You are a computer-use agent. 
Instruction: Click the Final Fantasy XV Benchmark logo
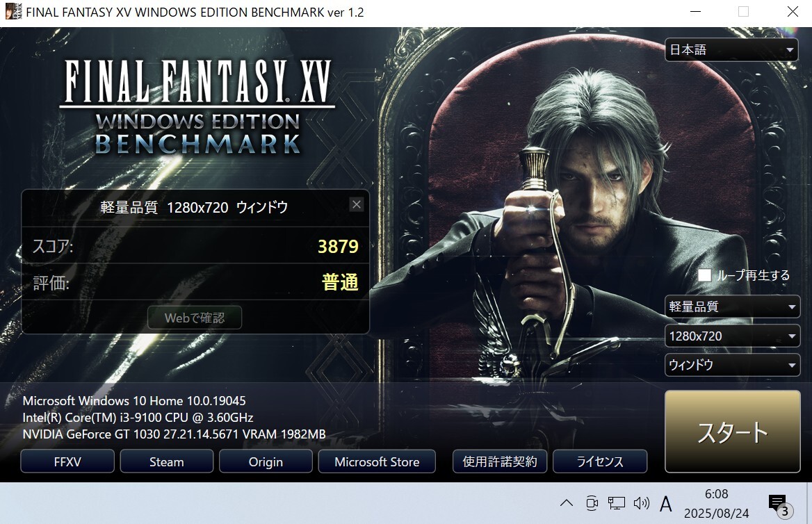click(197, 107)
